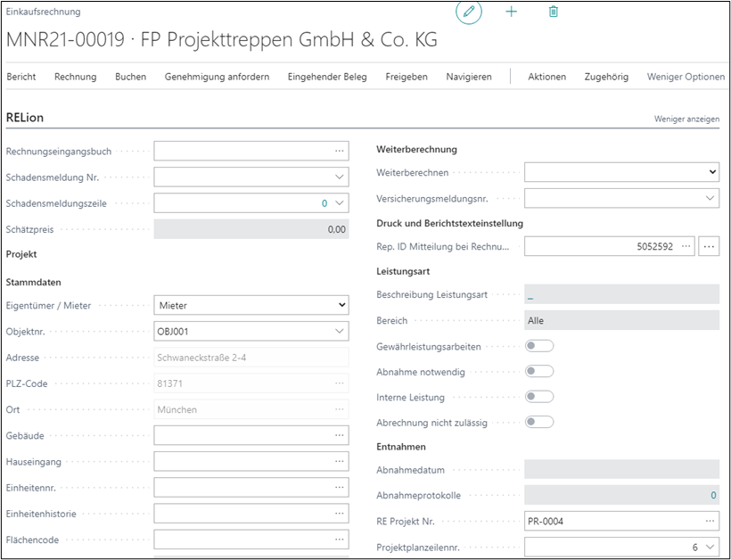The height and width of the screenshot is (560, 731).
Task: Open lookup dots in RE Projekt Nr. field
Action: coord(710,522)
